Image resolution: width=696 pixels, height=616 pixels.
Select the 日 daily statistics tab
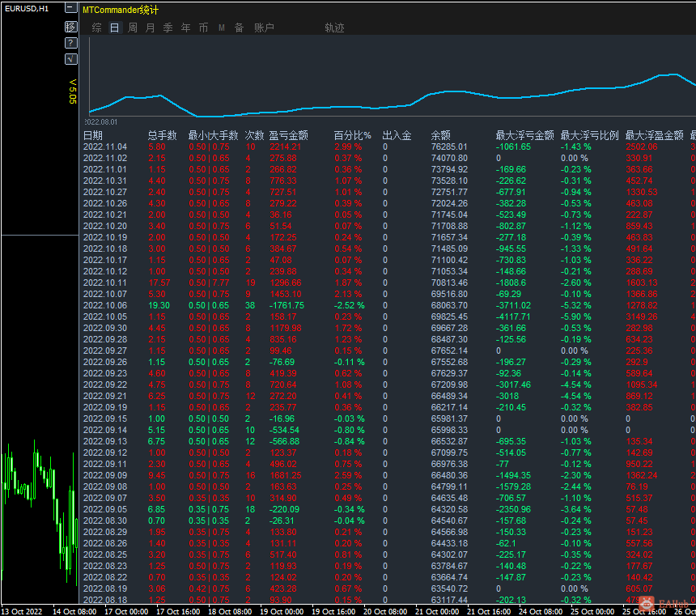tap(115, 28)
